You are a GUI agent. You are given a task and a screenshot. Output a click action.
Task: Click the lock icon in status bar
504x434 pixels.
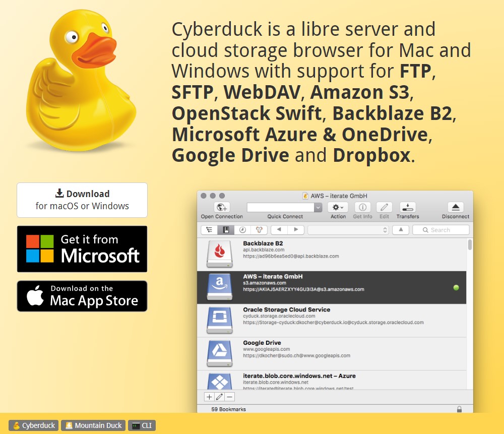click(459, 409)
